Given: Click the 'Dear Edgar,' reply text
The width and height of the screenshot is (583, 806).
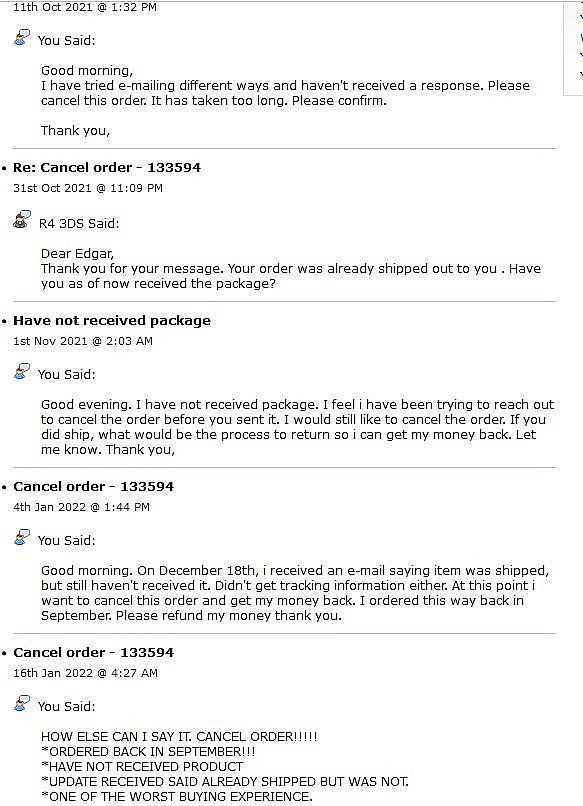Looking at the screenshot, I should pyautogui.click(x=78, y=254).
